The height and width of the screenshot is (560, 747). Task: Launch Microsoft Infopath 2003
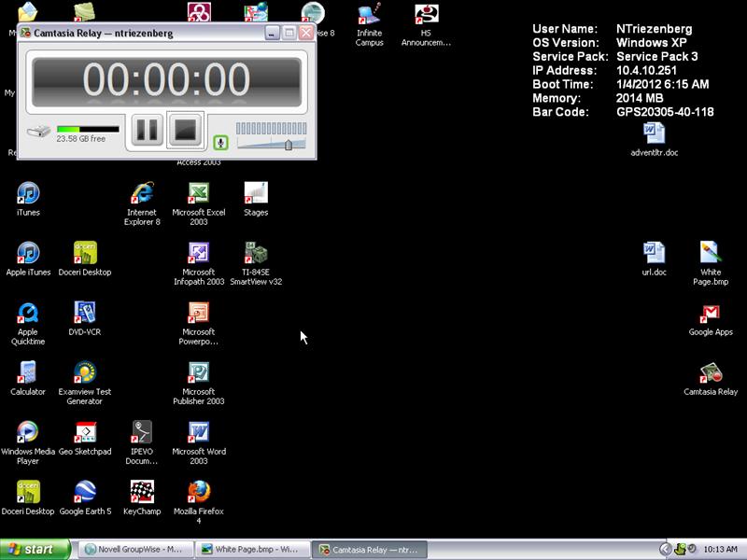tap(199, 264)
